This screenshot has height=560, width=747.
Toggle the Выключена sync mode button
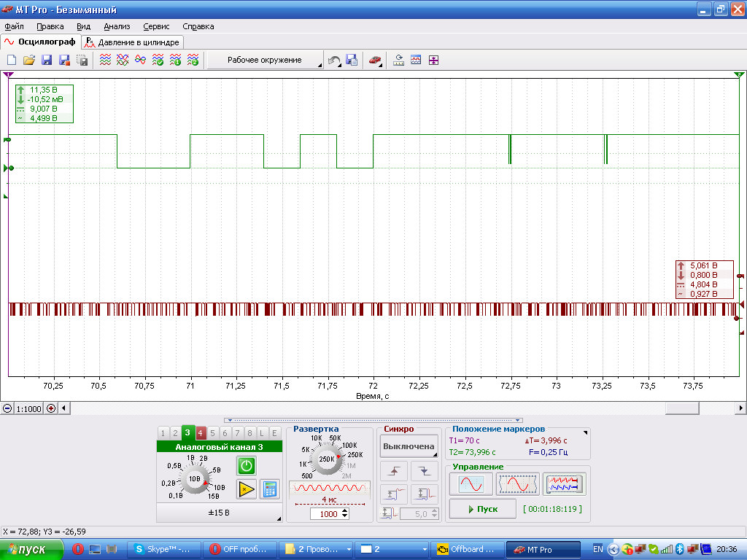tap(409, 447)
